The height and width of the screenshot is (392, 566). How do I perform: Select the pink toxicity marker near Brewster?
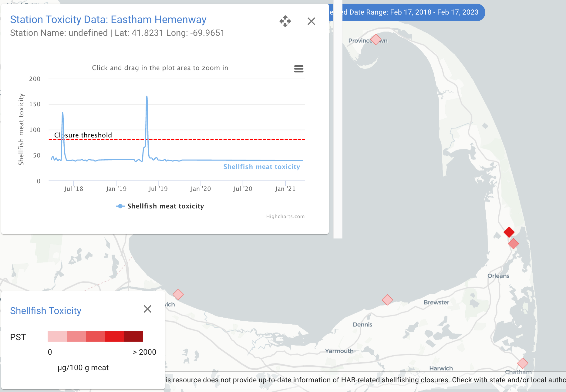(387, 299)
